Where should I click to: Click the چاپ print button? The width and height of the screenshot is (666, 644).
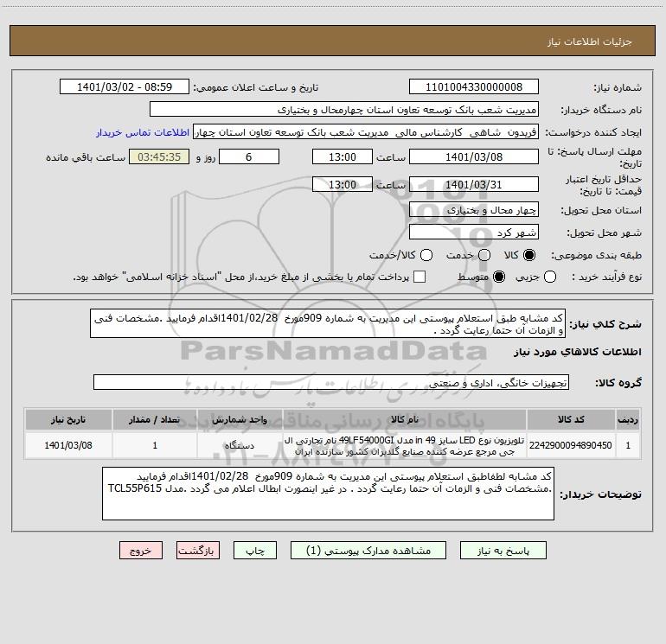coord(255,550)
